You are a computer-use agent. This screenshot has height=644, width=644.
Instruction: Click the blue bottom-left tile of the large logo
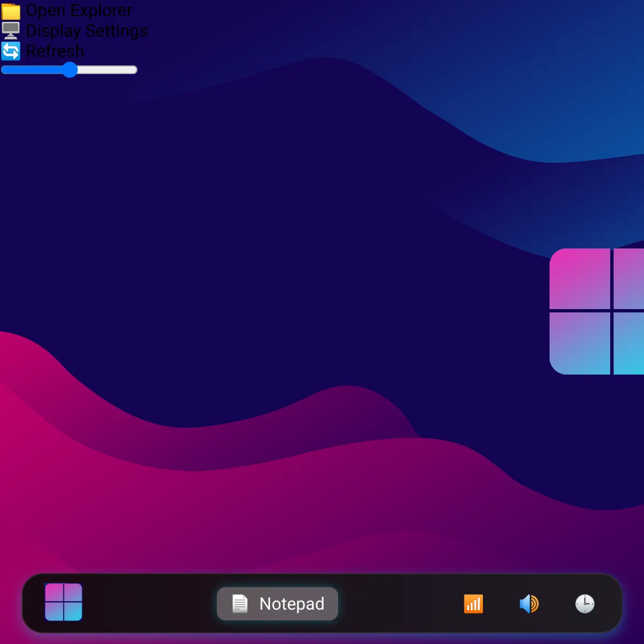580,343
